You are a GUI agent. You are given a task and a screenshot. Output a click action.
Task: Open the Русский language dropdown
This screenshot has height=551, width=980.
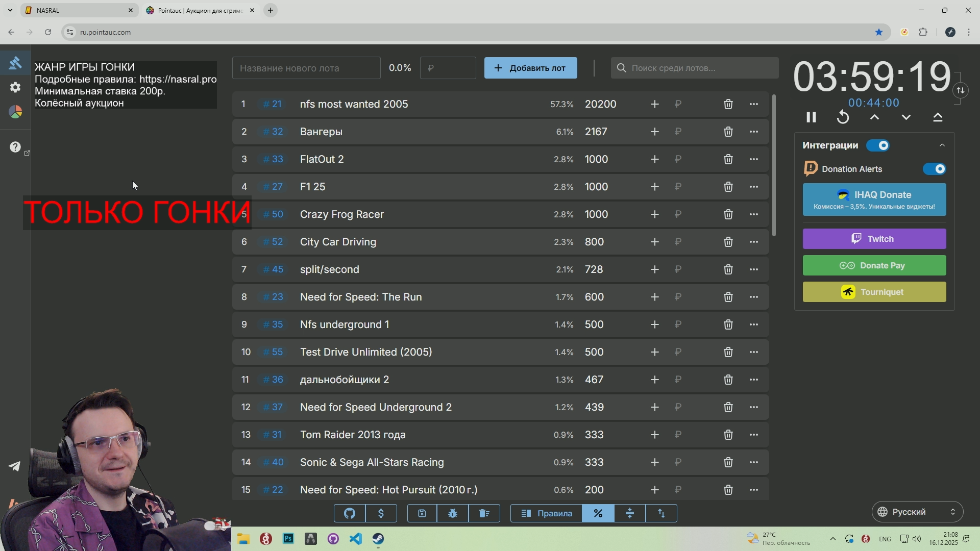917,512
